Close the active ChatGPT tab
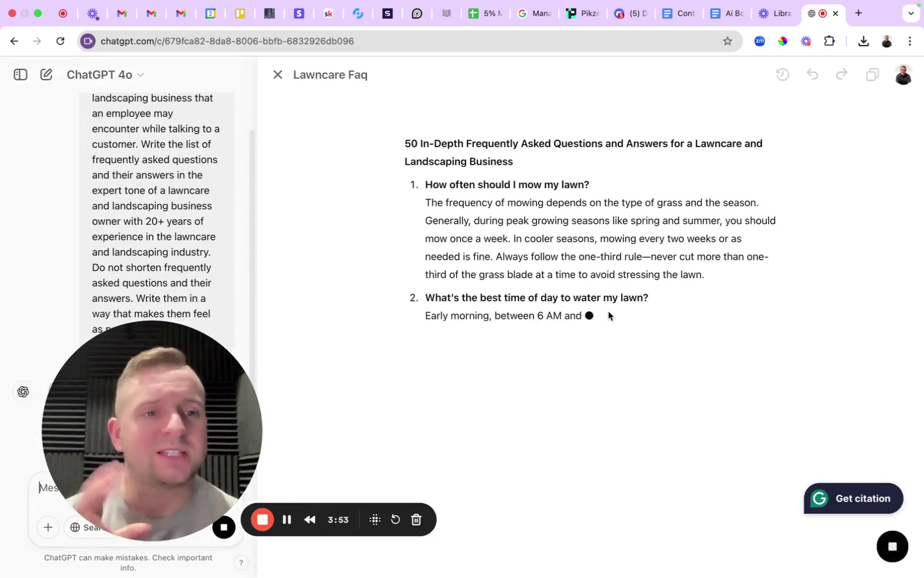The width and height of the screenshot is (924, 578). pyautogui.click(x=835, y=13)
